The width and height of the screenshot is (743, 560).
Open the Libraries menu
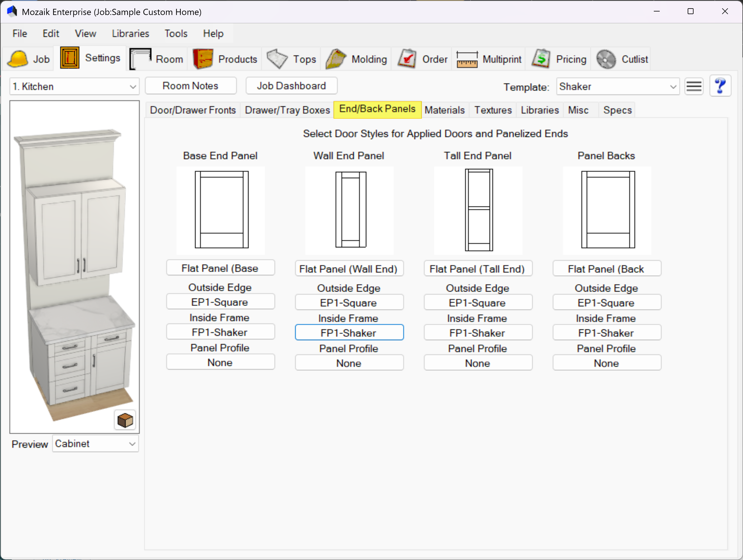coord(130,34)
